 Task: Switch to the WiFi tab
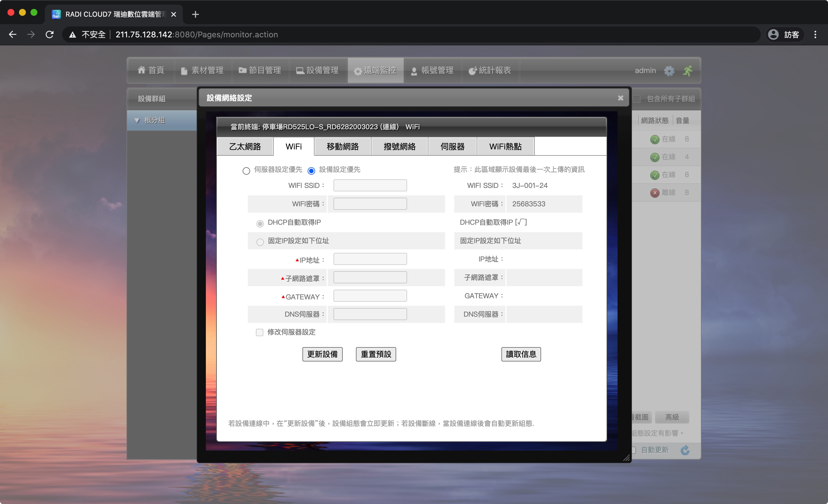pos(294,146)
